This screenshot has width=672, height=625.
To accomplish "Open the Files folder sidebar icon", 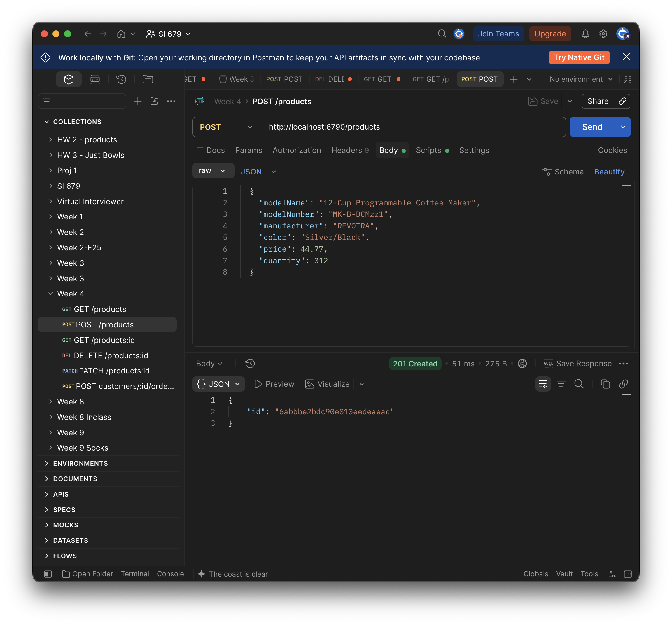I will point(148,79).
